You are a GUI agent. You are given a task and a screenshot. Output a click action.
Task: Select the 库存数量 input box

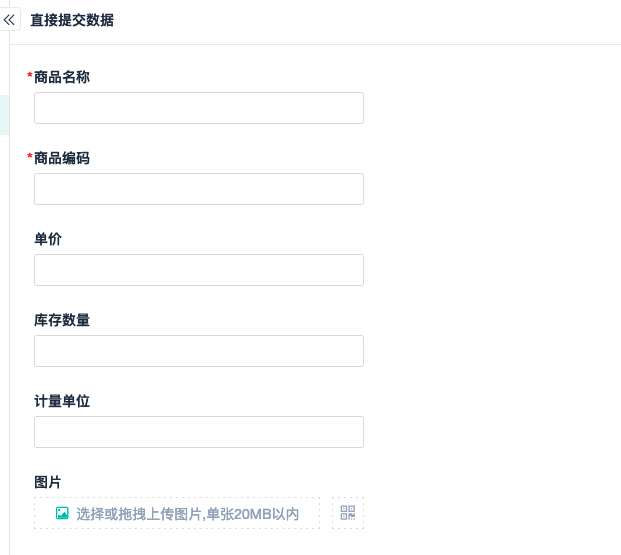click(198, 351)
